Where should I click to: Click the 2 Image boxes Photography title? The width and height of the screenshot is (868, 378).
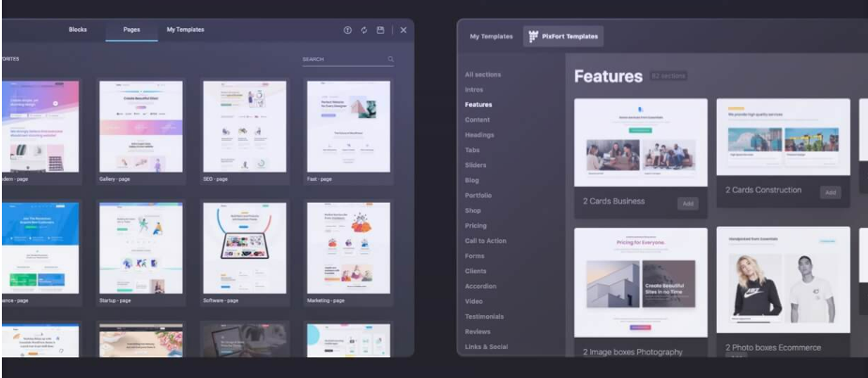(632, 352)
